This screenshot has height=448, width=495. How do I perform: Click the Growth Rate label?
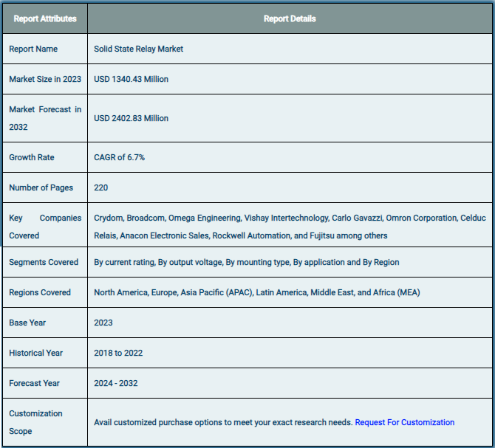tap(32, 157)
